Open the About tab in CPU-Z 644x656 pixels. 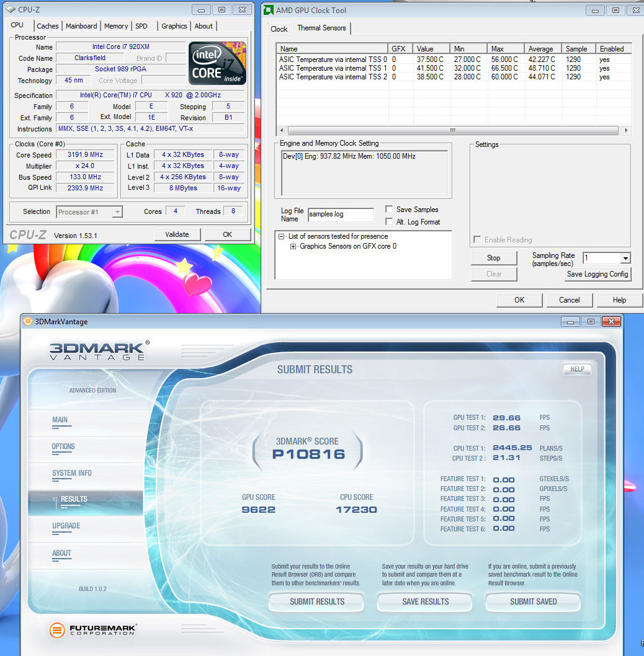(203, 26)
